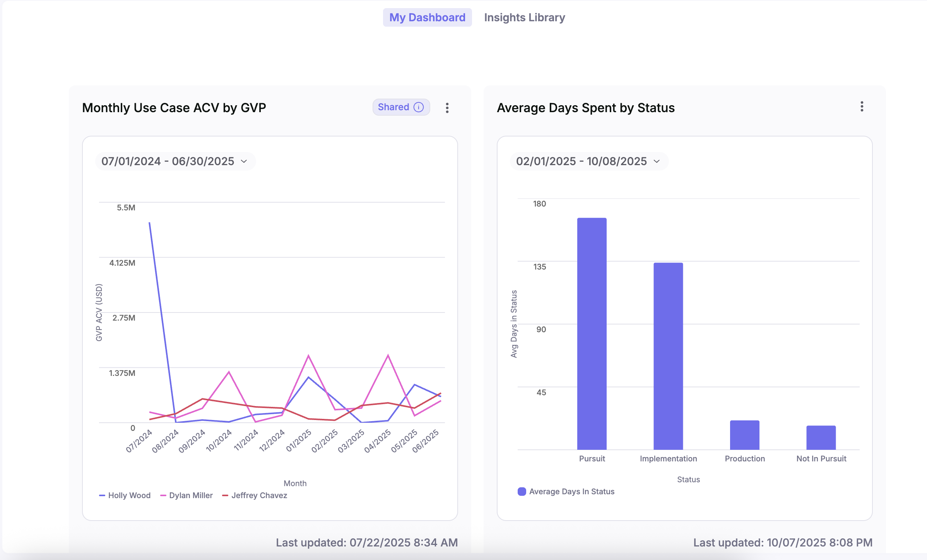Switch to the Insights Library tab

click(x=524, y=17)
